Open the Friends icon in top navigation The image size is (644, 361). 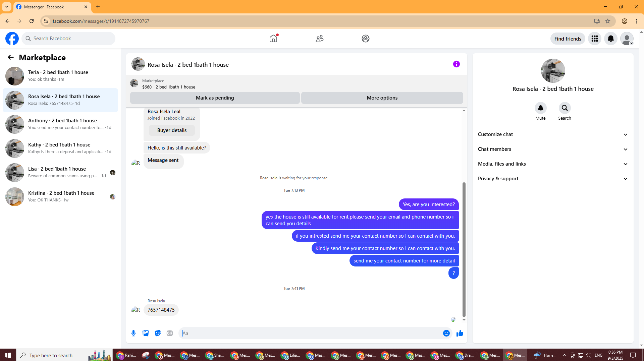[320, 39]
